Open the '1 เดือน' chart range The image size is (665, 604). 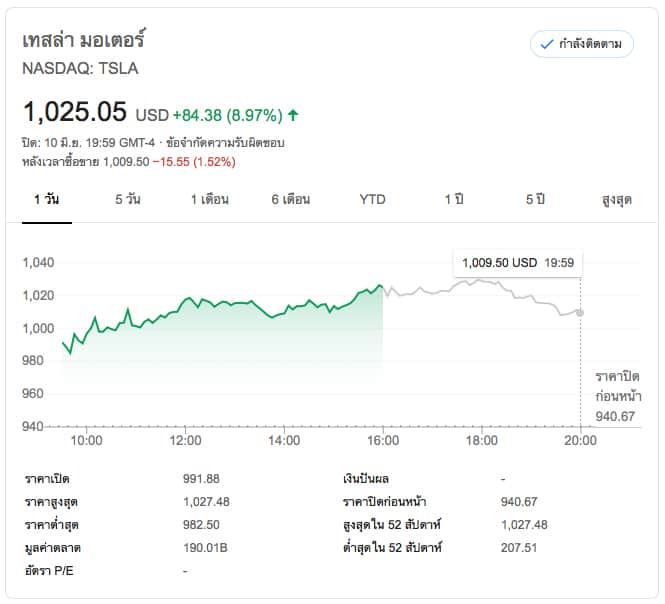tap(210, 199)
